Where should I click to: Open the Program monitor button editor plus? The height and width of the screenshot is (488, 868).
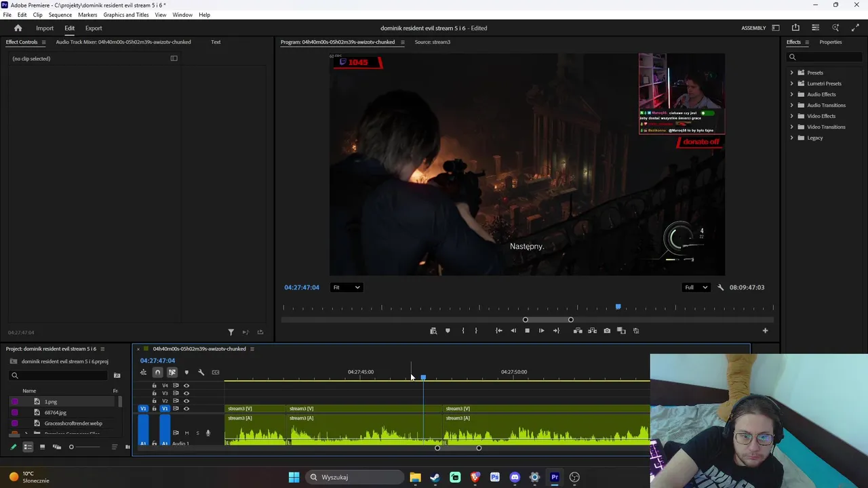click(x=765, y=331)
